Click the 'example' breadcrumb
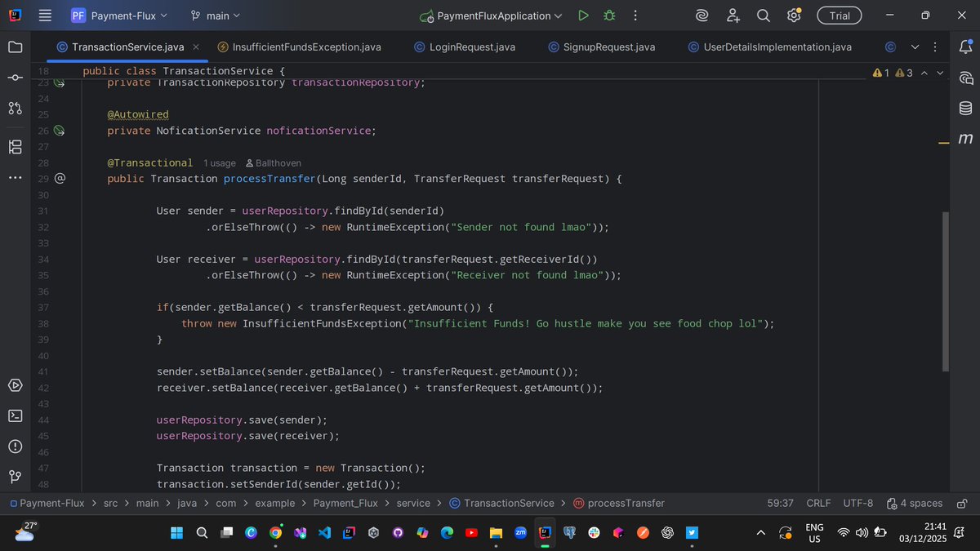Image resolution: width=980 pixels, height=551 pixels. pyautogui.click(x=275, y=504)
